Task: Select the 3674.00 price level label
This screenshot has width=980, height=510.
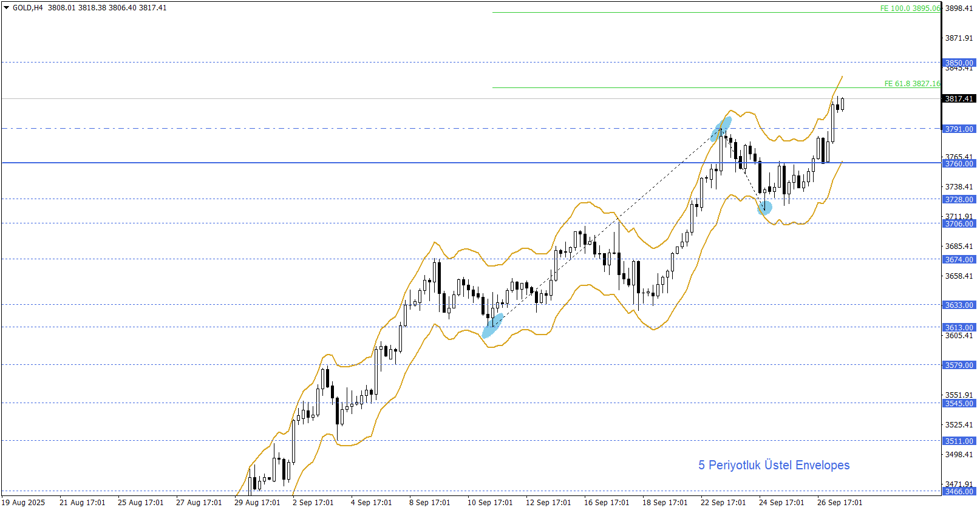Action: 959,260
